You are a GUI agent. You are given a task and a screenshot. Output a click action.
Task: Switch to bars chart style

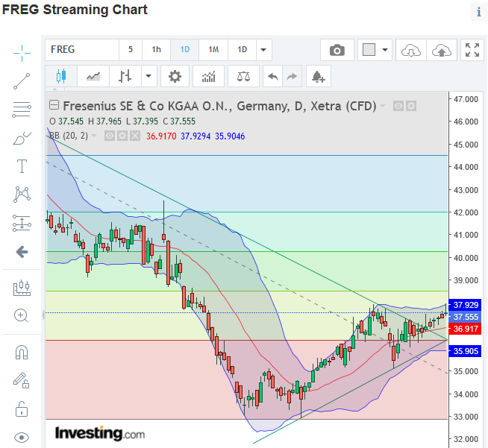pyautogui.click(x=125, y=76)
